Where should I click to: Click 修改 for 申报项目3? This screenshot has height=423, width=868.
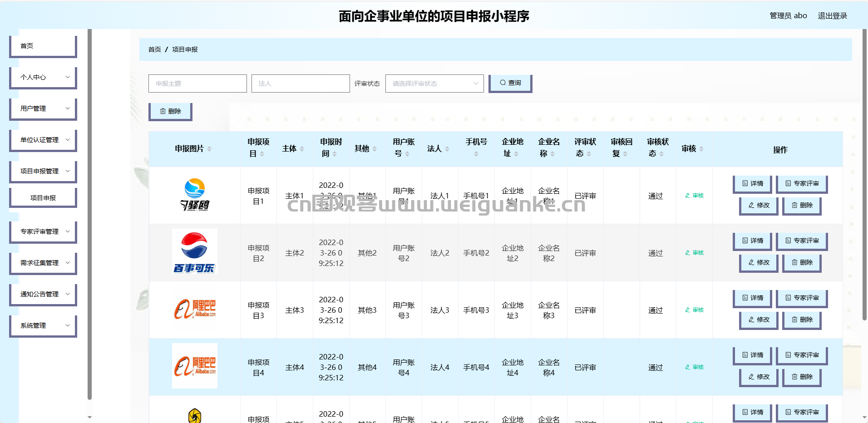[x=759, y=320]
